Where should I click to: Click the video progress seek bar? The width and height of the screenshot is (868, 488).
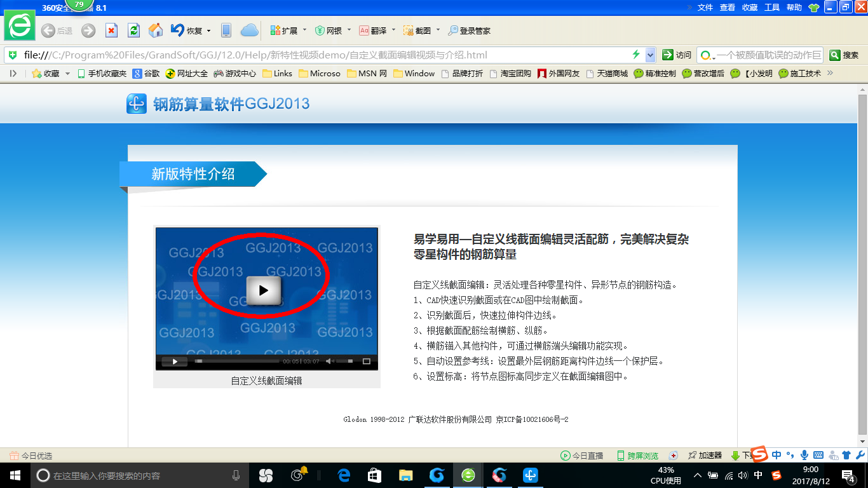click(237, 362)
